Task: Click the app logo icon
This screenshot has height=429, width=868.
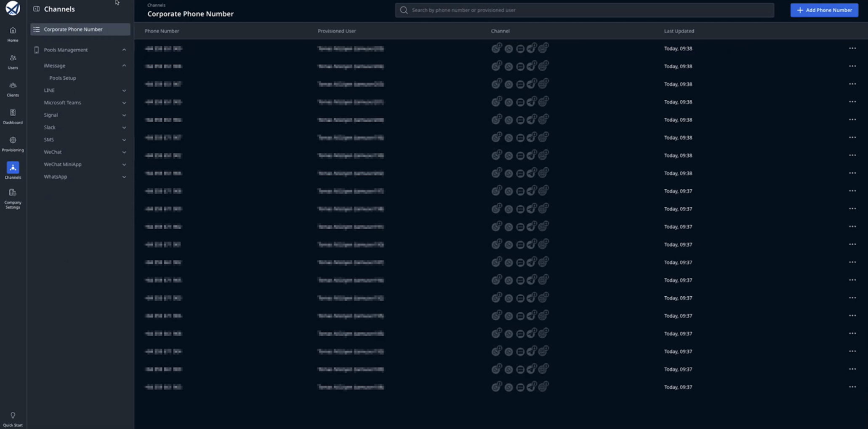Action: [13, 8]
